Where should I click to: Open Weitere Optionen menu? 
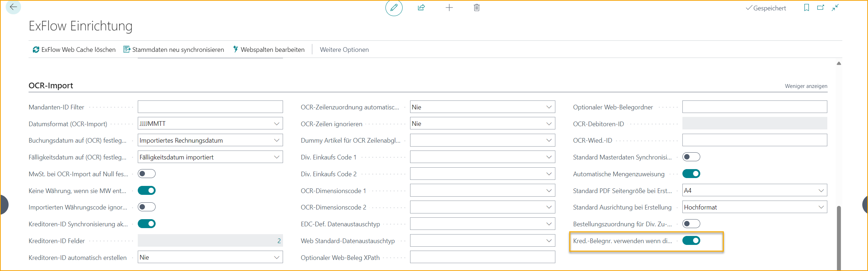344,50
